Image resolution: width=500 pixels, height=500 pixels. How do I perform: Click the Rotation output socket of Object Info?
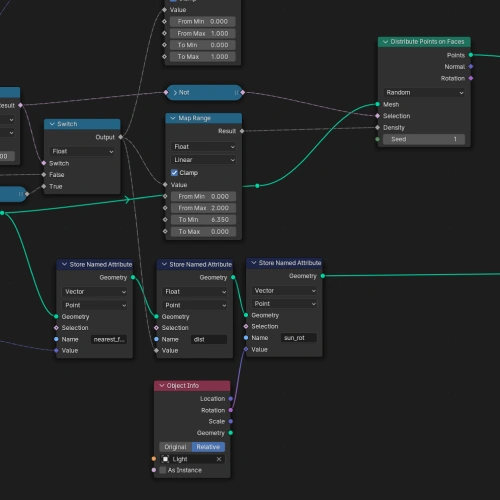(x=231, y=410)
